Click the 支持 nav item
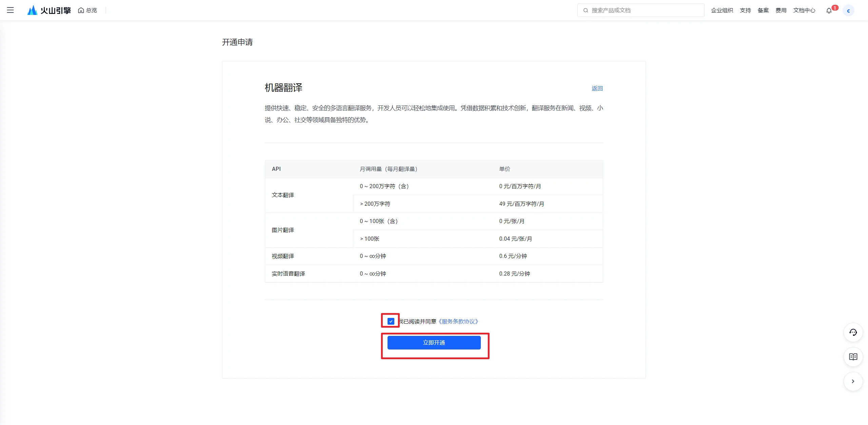868x425 pixels. 745,10
